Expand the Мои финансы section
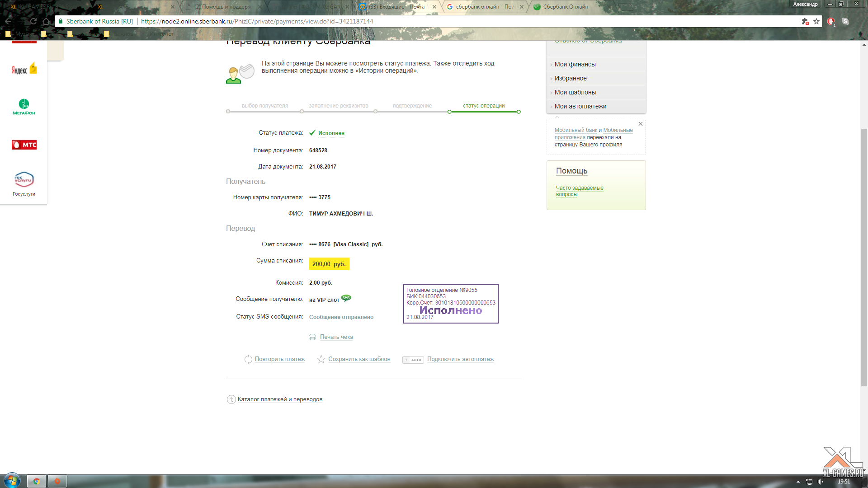The width and height of the screenshot is (868, 488). [575, 64]
